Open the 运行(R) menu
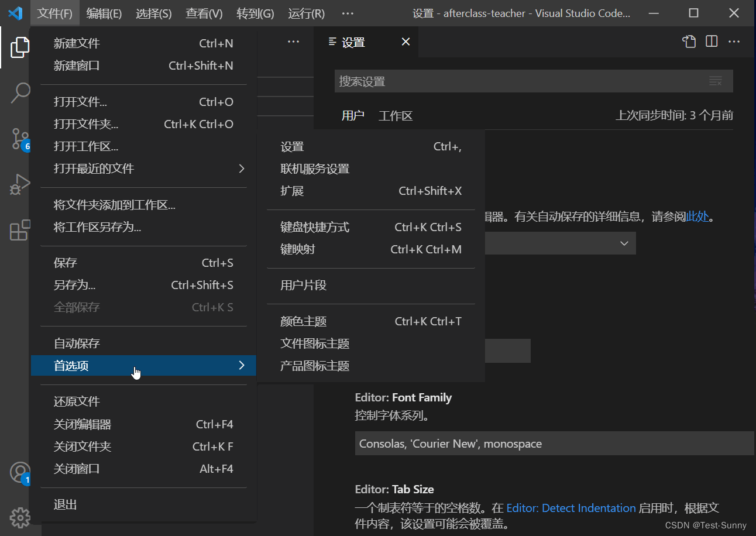Screen dimensions: 756x536 pyautogui.click(x=306, y=13)
